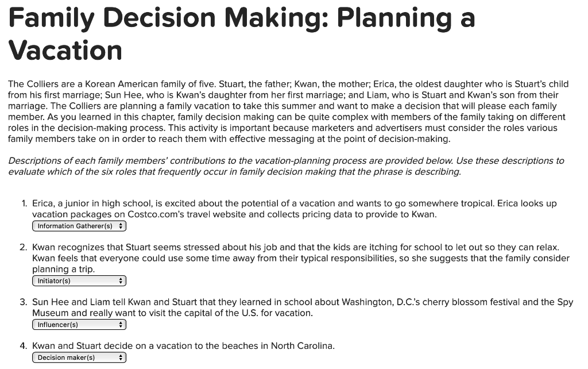Click the Costco.com's travel website text
The height and width of the screenshot is (369, 588).
click(166, 214)
